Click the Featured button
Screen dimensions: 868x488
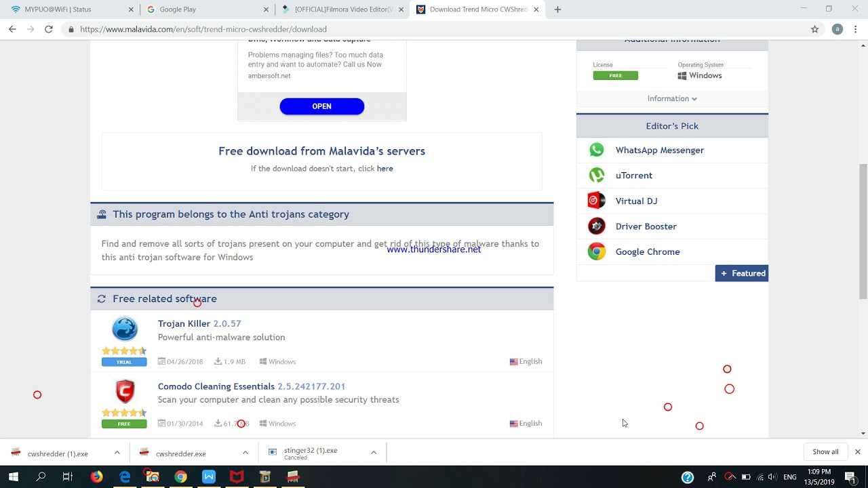(x=742, y=273)
